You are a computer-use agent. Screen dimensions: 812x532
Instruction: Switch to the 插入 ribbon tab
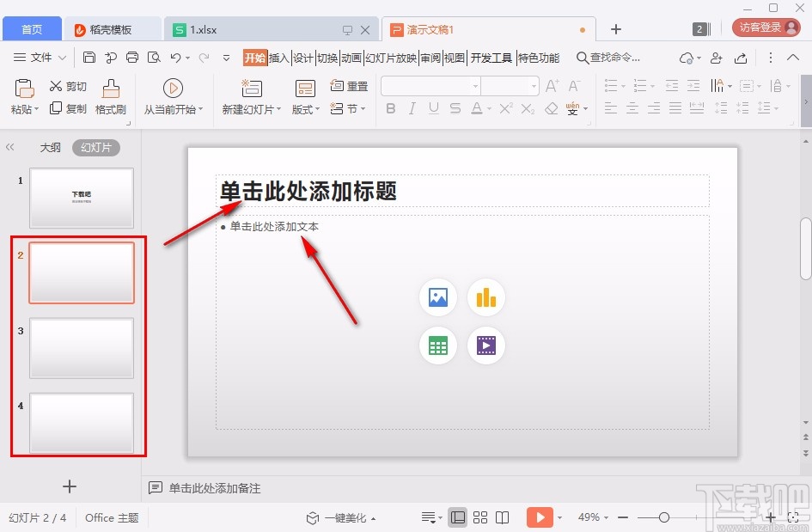278,58
